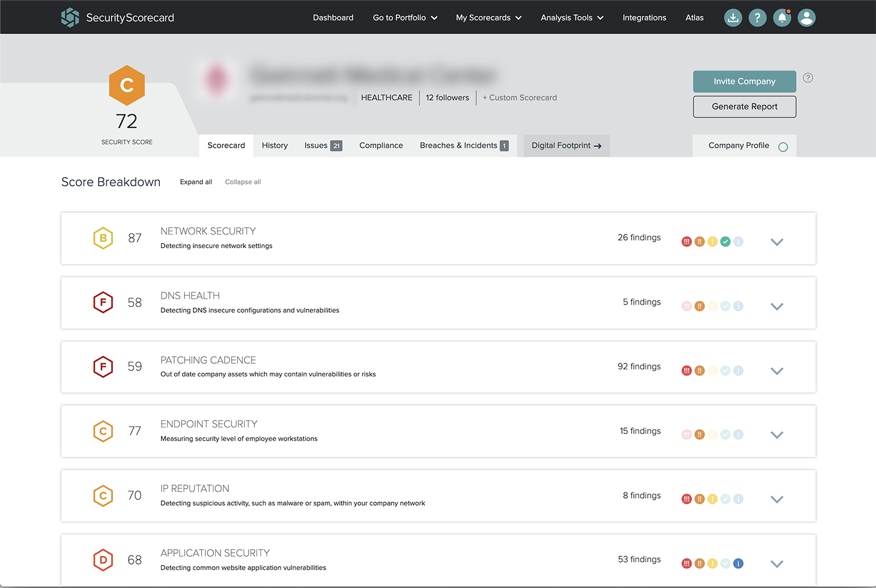Switch to the Issues tab
Image resolution: width=876 pixels, height=588 pixels.
pos(322,145)
